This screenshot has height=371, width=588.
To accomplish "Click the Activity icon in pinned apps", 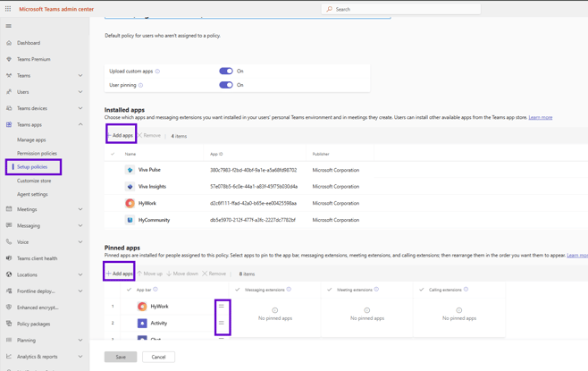I will tap(142, 323).
